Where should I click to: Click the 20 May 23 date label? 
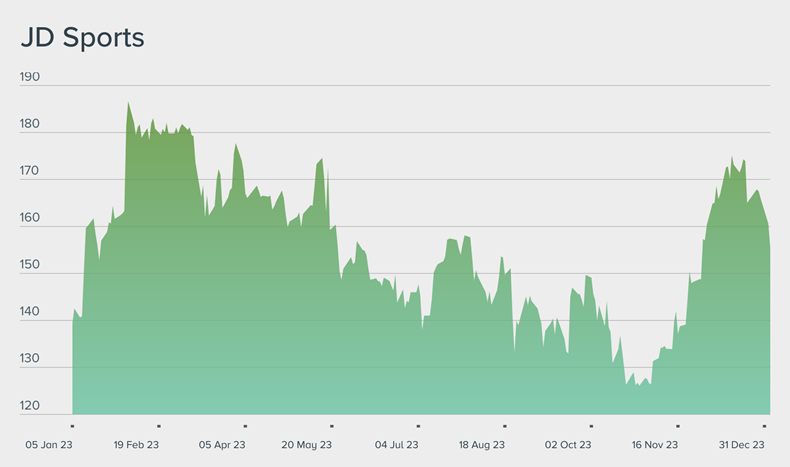(x=308, y=445)
